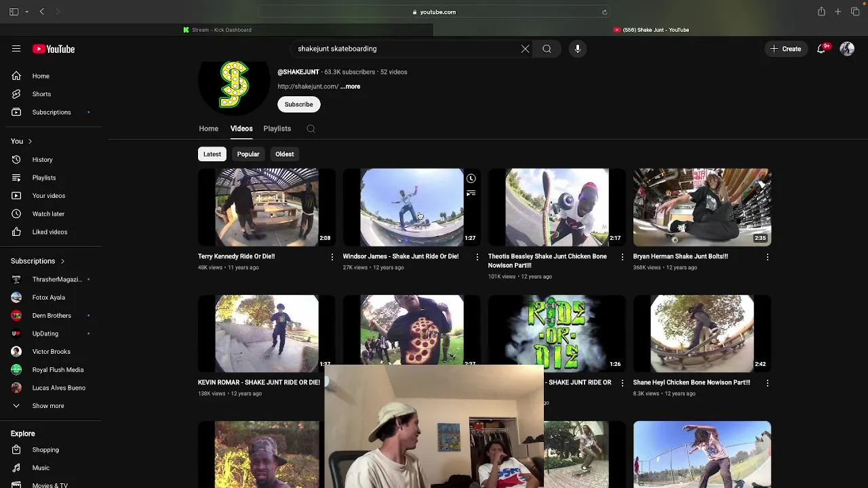
Task: Search within the channel magnifier icon
Action: (311, 129)
